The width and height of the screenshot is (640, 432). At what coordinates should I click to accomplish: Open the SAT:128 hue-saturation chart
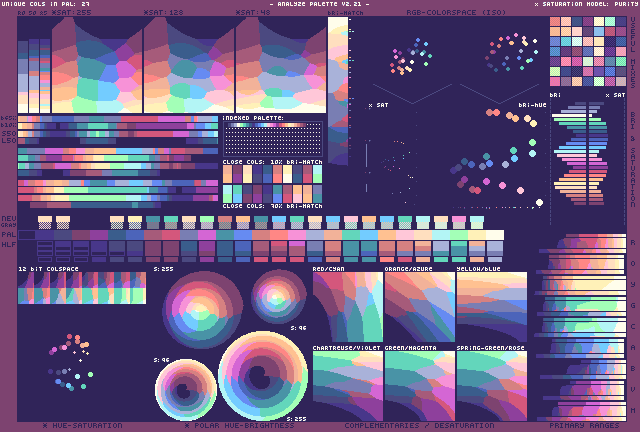[189, 65]
